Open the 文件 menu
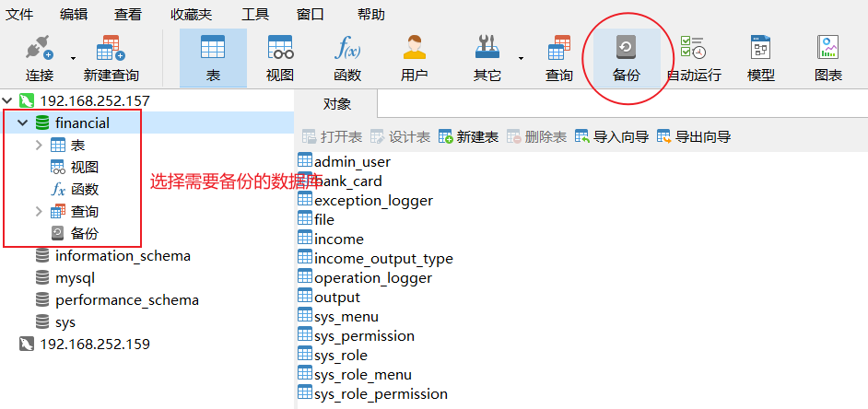This screenshot has width=868, height=409. pyautogui.click(x=19, y=15)
